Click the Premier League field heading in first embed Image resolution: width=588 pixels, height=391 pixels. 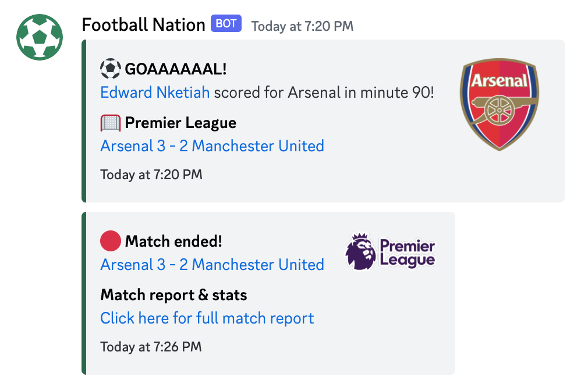pos(180,123)
